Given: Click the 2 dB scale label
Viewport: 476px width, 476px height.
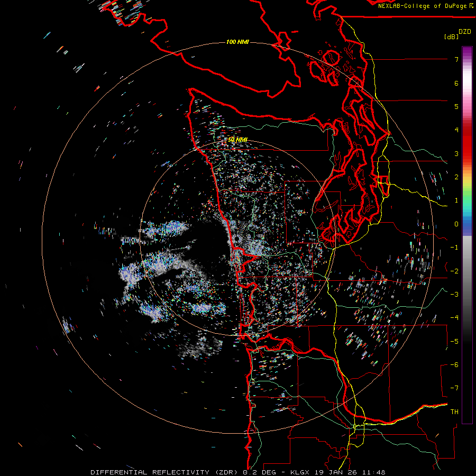Looking at the screenshot, I should point(456,177).
